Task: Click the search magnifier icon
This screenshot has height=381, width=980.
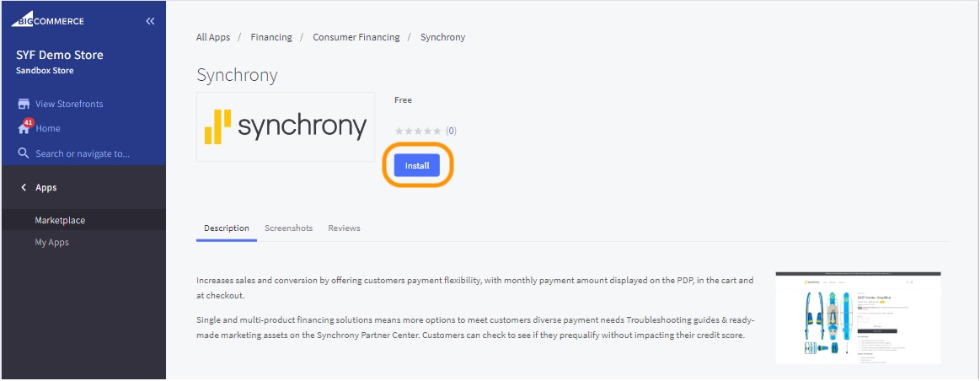Action: 24,153
